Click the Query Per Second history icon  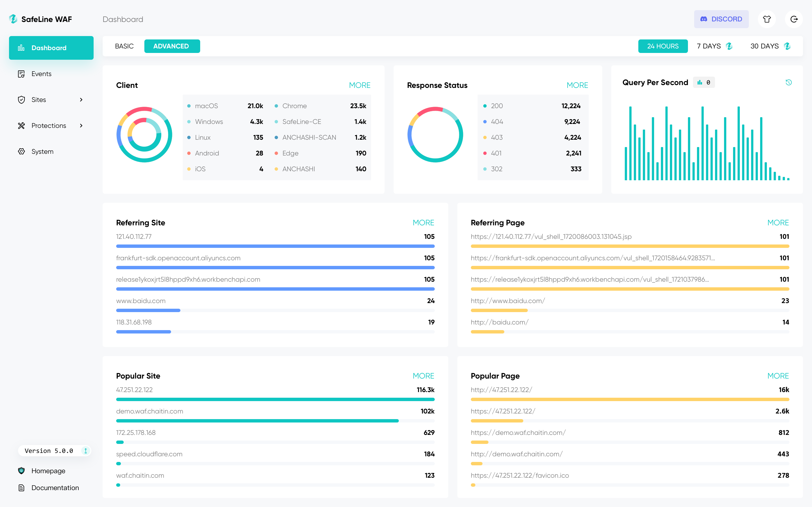tap(789, 82)
